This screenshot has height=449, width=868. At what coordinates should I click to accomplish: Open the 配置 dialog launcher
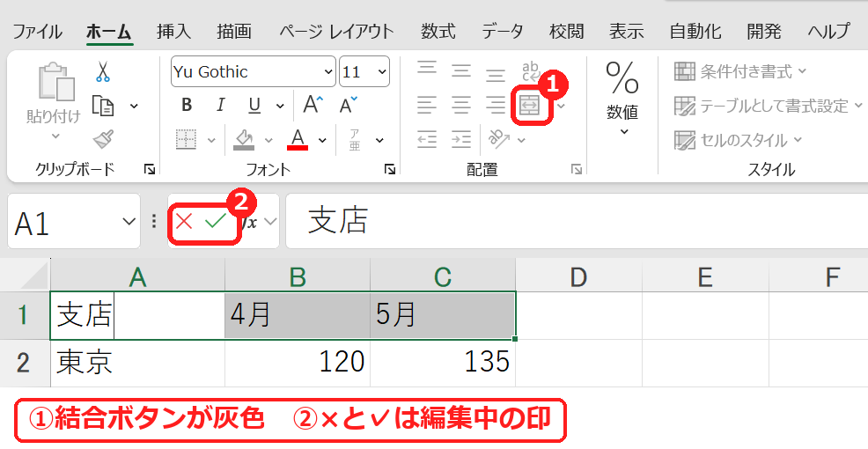(x=577, y=170)
